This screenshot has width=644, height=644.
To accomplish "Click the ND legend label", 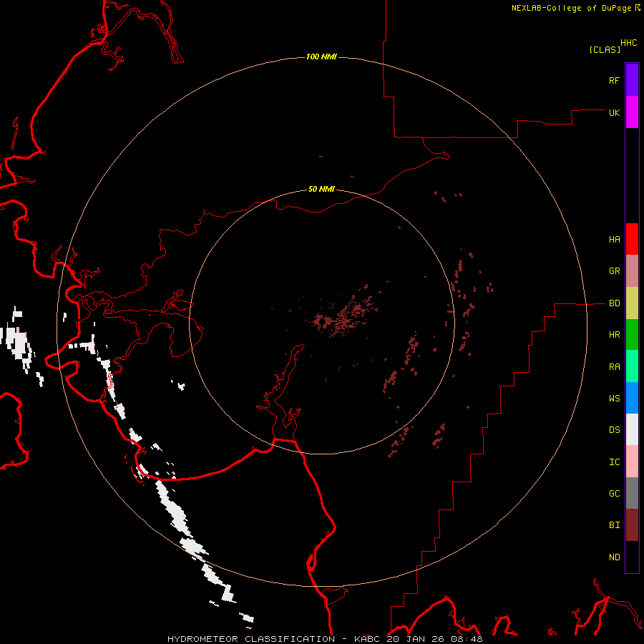I will point(614,557).
